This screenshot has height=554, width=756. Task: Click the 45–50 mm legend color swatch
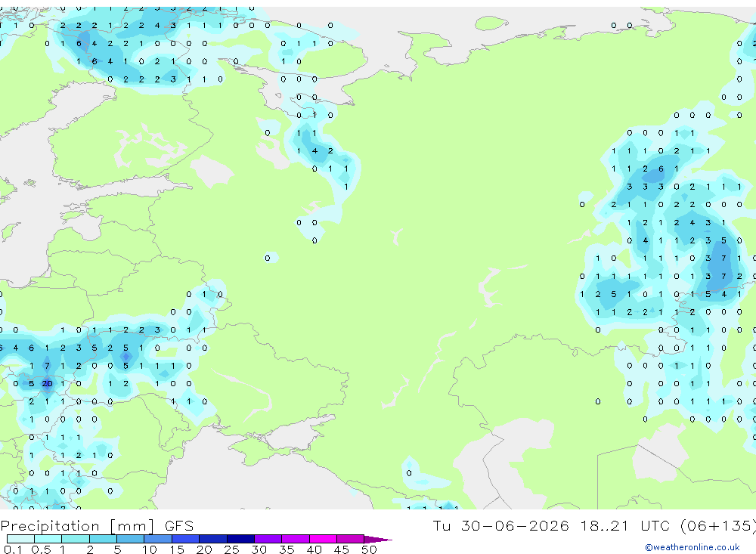pos(351,539)
